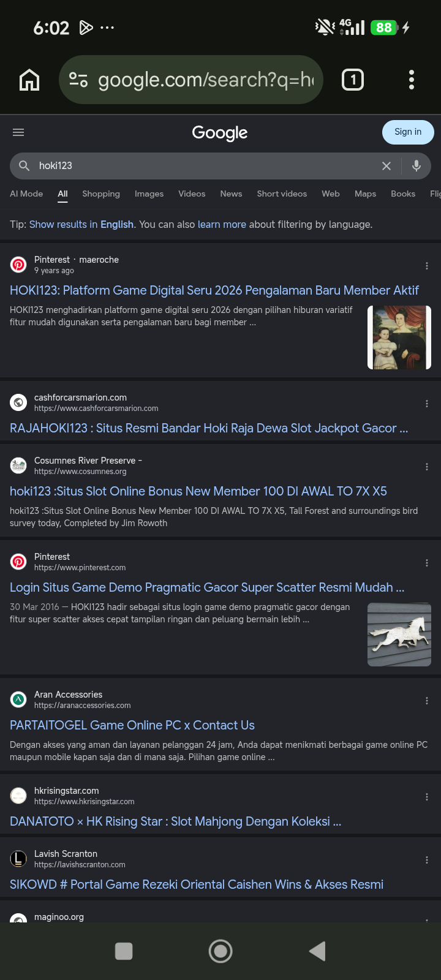This screenshot has height=980, width=441.
Task: Switch to Images tab
Action: [x=149, y=194]
